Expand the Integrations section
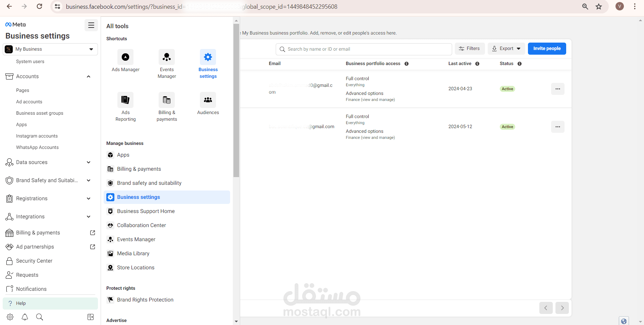 (x=89, y=217)
